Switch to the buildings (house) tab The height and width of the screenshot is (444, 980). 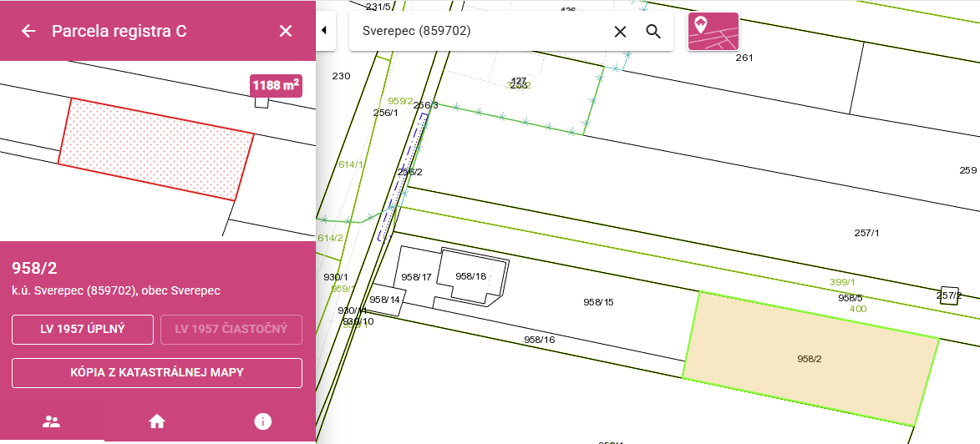coord(157,421)
